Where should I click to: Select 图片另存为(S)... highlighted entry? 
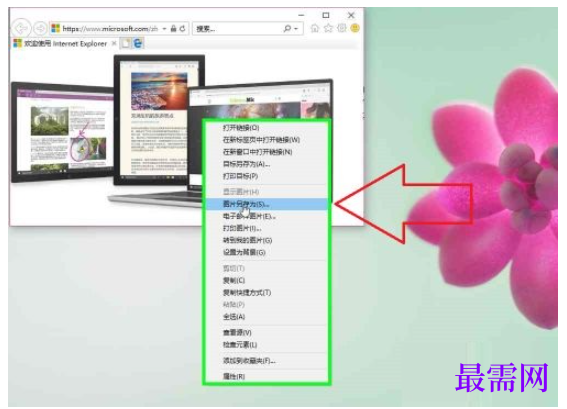pos(266,204)
